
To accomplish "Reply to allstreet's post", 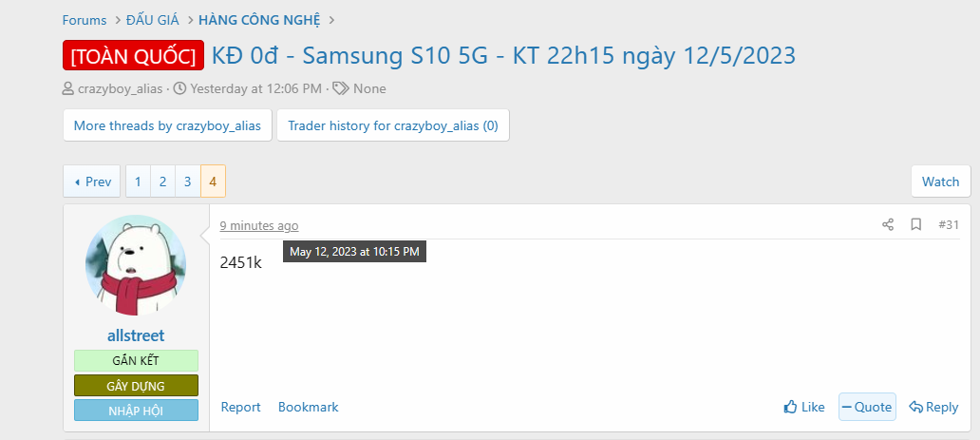I will coord(933,407).
